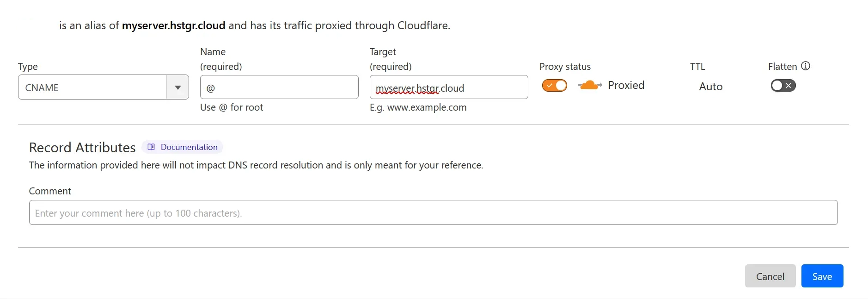Click the bold myserver.hstgr.cloud text

(174, 25)
